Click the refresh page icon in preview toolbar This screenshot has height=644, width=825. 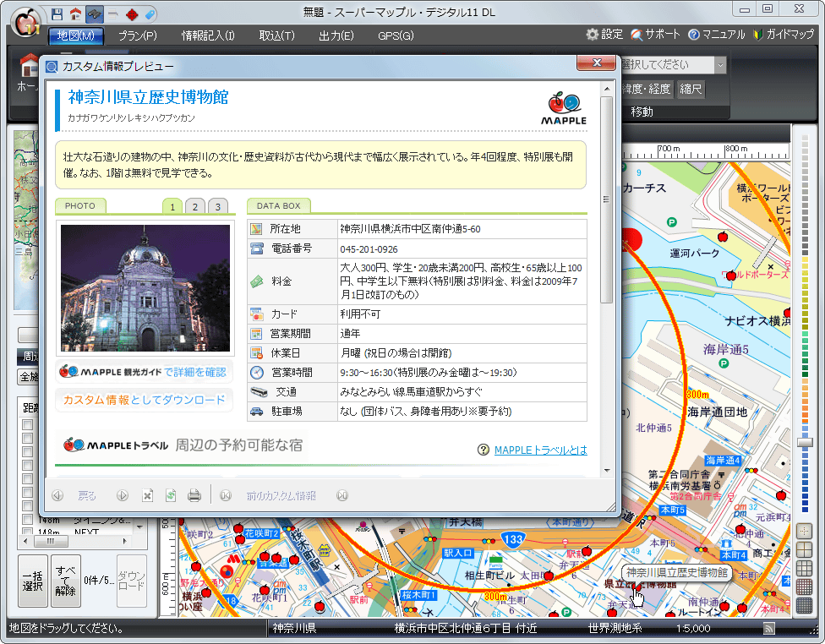[171, 495]
